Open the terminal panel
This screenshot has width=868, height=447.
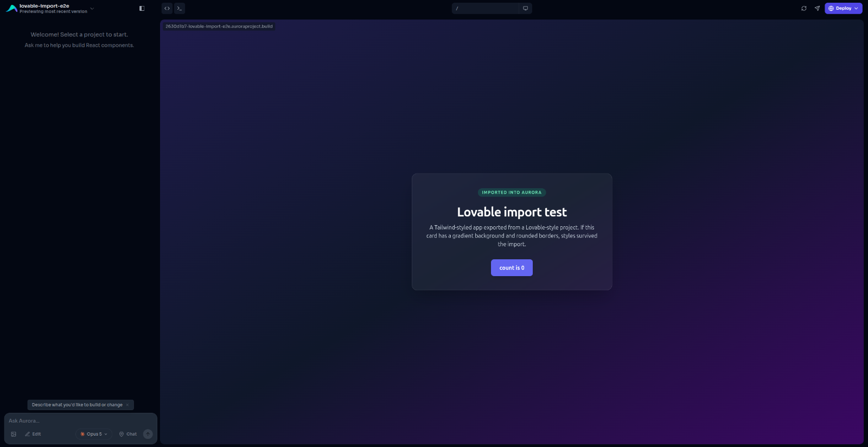(180, 8)
